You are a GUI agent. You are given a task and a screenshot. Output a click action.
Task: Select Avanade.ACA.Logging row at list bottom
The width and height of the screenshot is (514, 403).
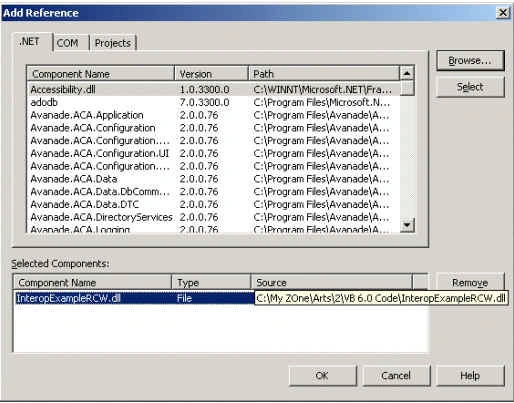click(213, 229)
